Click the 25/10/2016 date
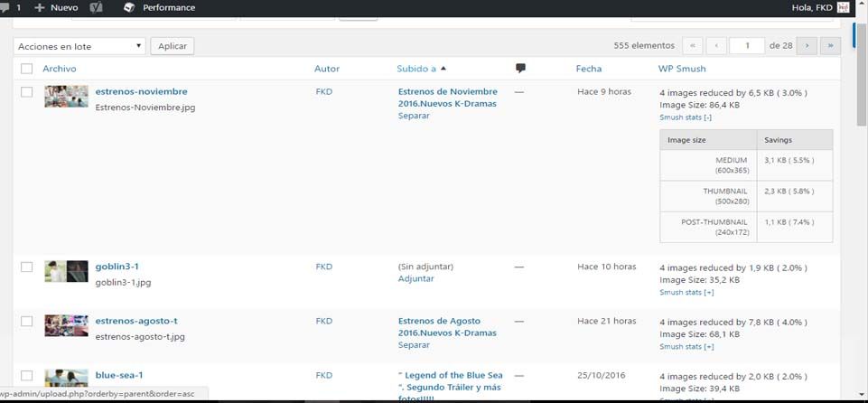 coord(602,375)
